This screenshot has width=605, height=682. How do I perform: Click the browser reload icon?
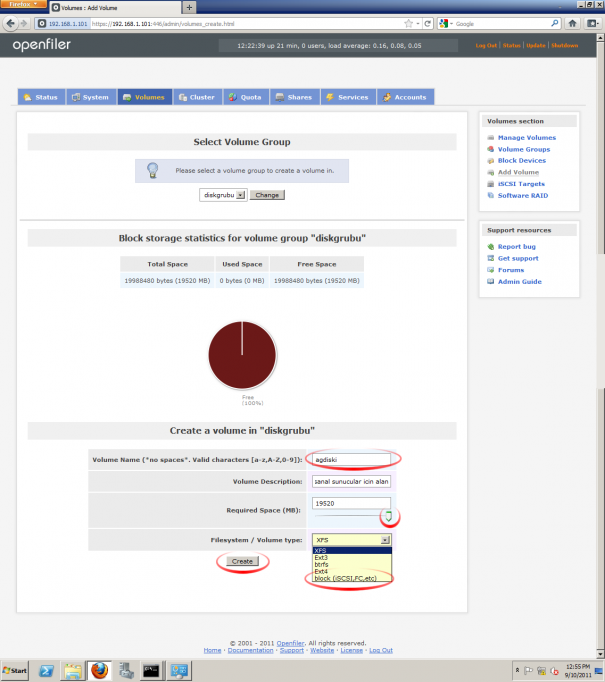428,23
